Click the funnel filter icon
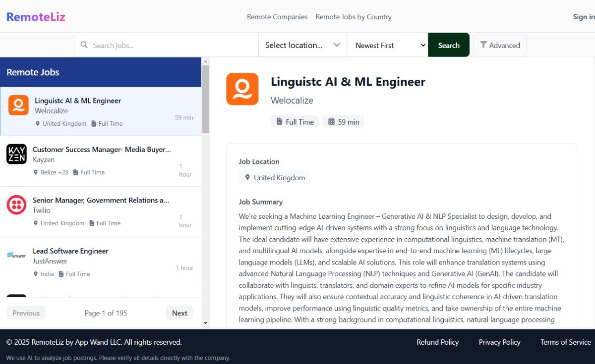 (483, 45)
